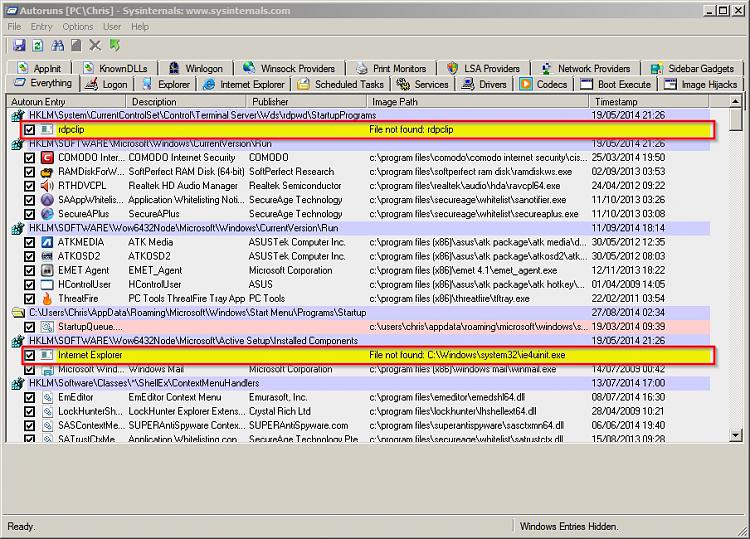Uncheck the COMODO Internet Security checkbox
Screen dimensions: 750x539
(x=30, y=158)
